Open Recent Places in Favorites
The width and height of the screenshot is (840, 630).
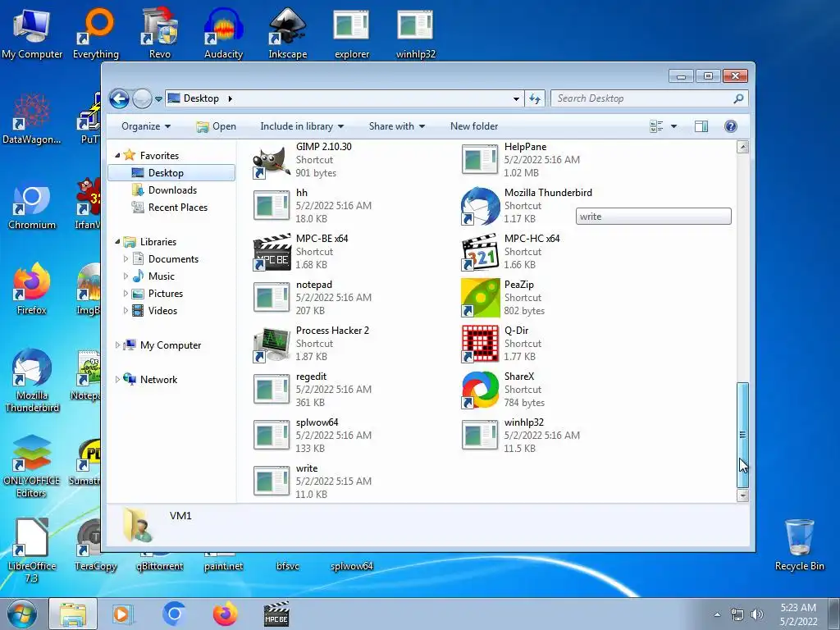[x=177, y=208]
